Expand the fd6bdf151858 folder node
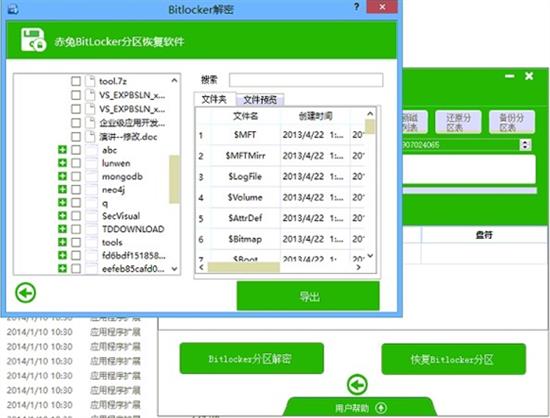 point(62,255)
